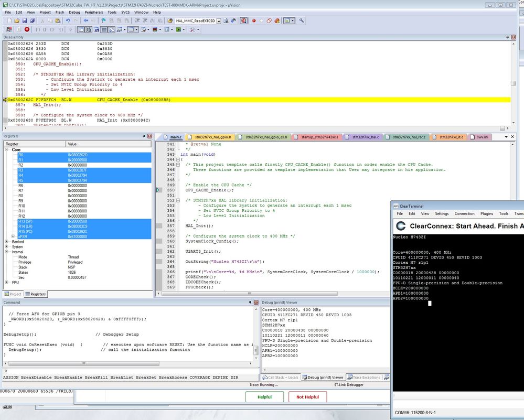This screenshot has width=524, height=420.
Task: Close the Disassembly panel
Action: tap(514, 37)
